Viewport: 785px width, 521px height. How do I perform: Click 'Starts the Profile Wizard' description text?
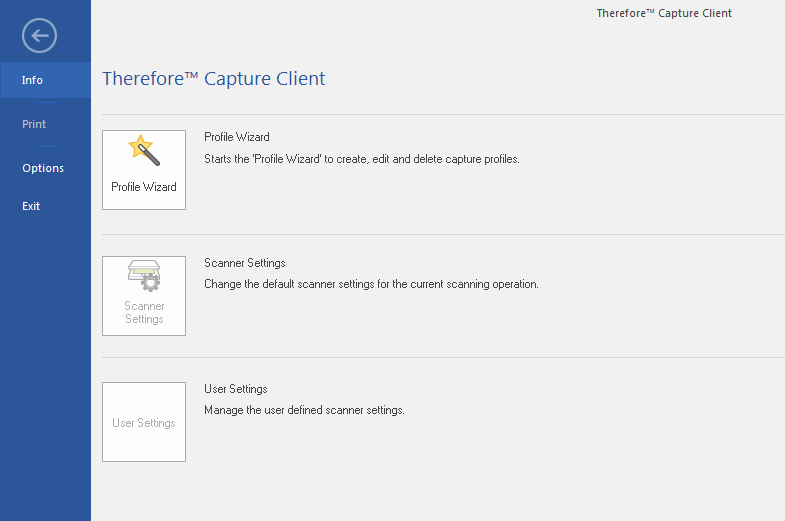(x=362, y=159)
